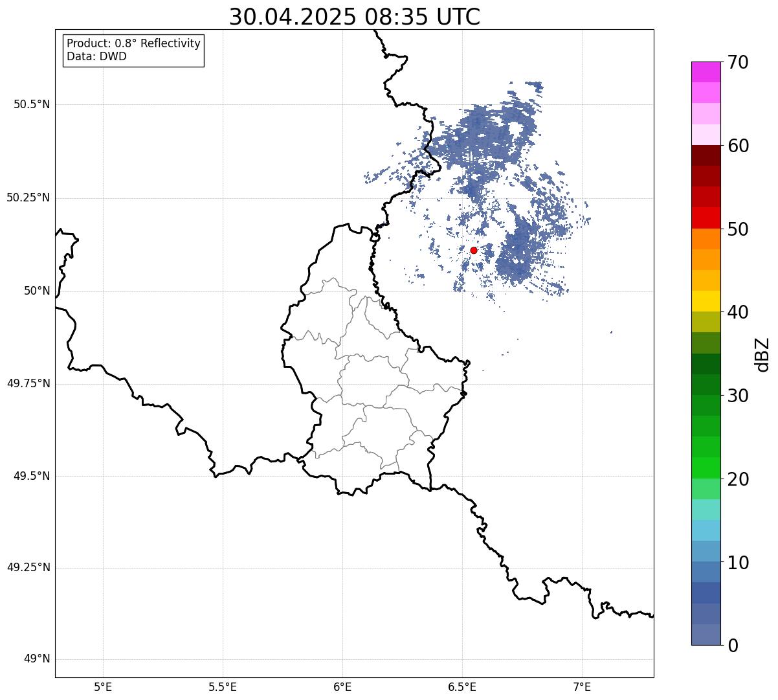Click the yellow colorbar segment above 40
This screenshot has width=778, height=700.
tap(706, 301)
